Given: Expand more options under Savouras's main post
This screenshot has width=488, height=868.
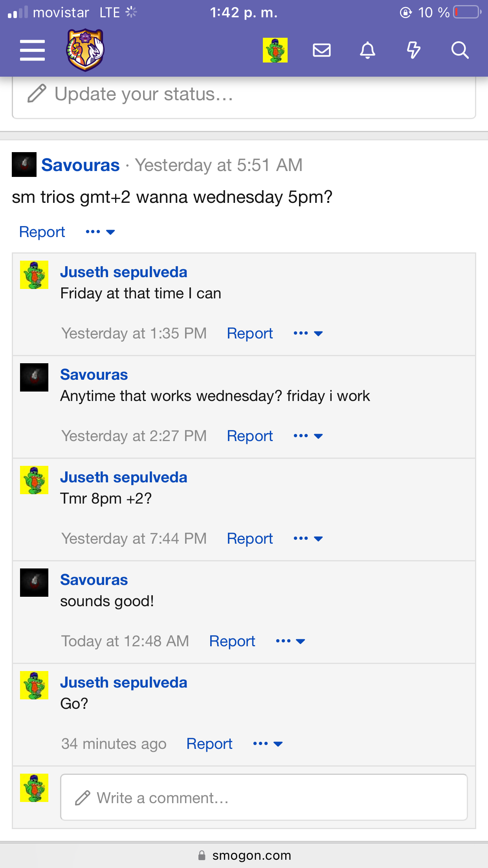Looking at the screenshot, I should 100,232.
